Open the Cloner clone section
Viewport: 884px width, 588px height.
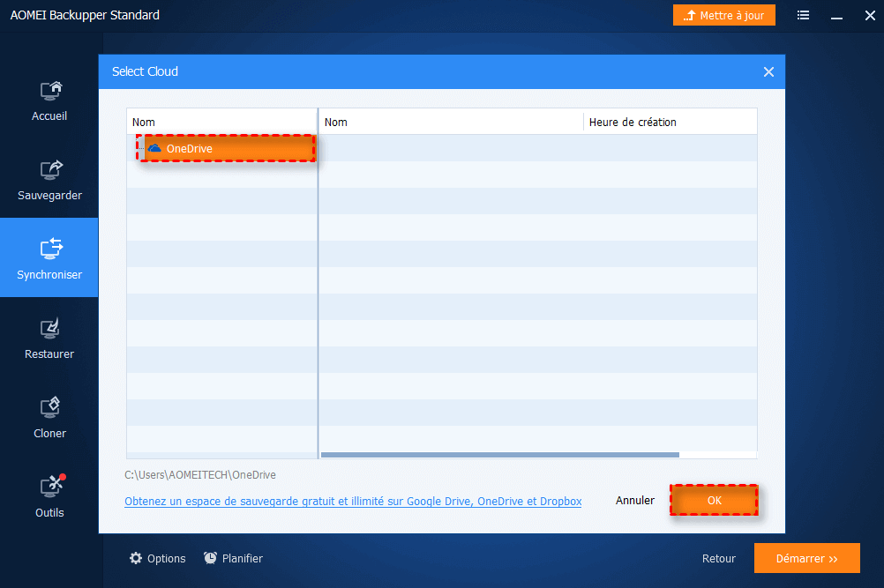pyautogui.click(x=49, y=419)
